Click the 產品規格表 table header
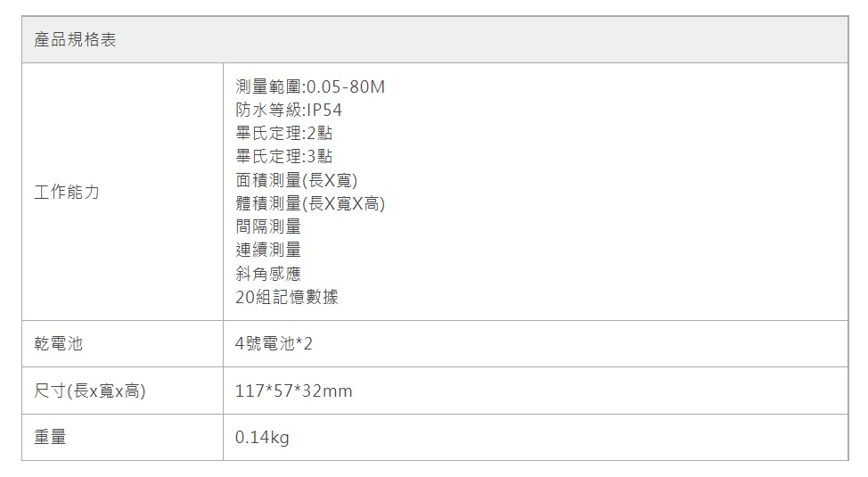Image resolution: width=868 pixels, height=477 pixels. tap(75, 40)
